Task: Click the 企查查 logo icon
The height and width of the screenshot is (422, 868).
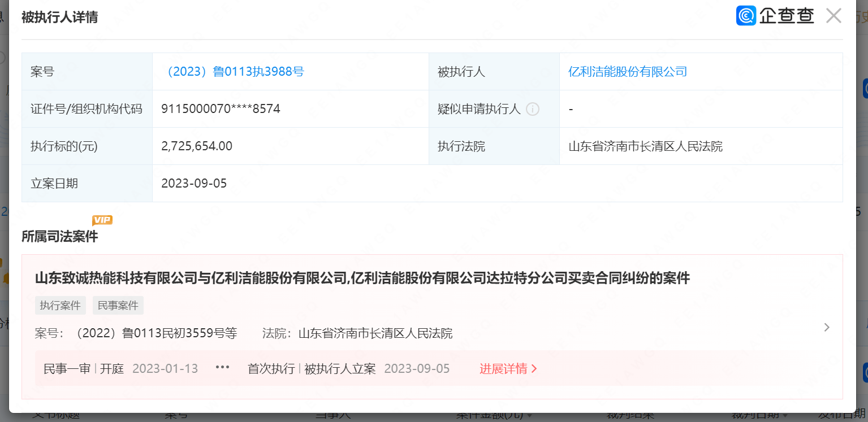Action: coord(746,16)
